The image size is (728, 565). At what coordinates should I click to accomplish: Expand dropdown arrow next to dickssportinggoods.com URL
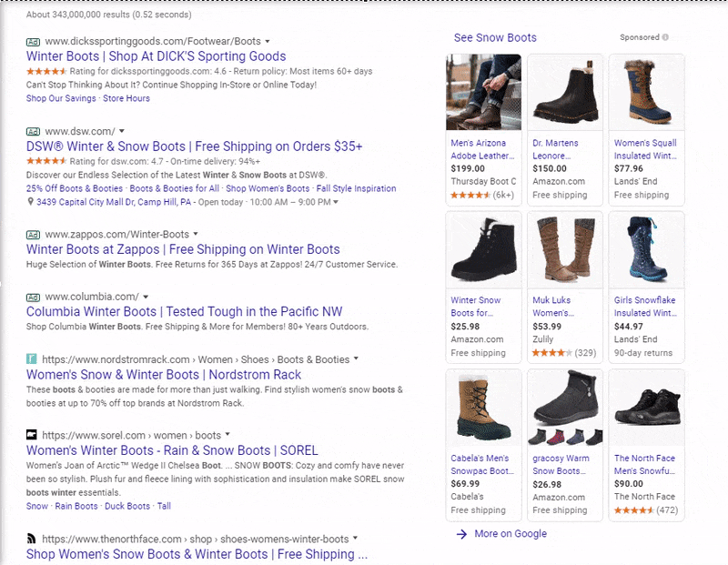(268, 41)
